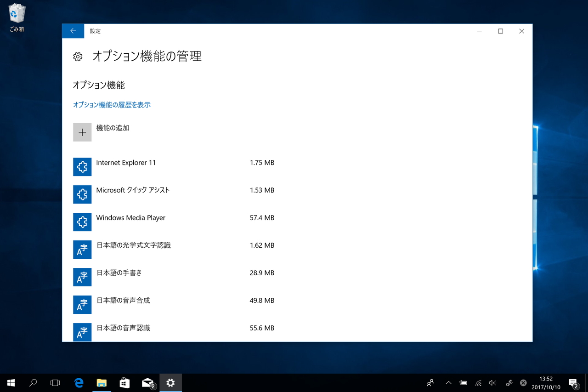Click the 1.62 MB size value
588x392 pixels.
click(262, 245)
